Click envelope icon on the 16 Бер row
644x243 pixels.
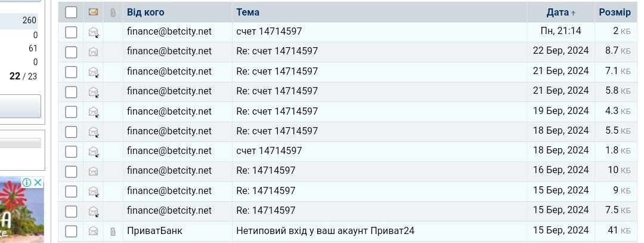coord(93,171)
